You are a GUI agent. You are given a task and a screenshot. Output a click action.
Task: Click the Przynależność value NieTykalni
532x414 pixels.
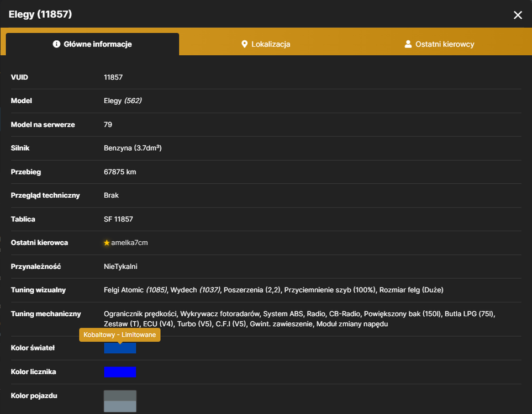tap(120, 267)
